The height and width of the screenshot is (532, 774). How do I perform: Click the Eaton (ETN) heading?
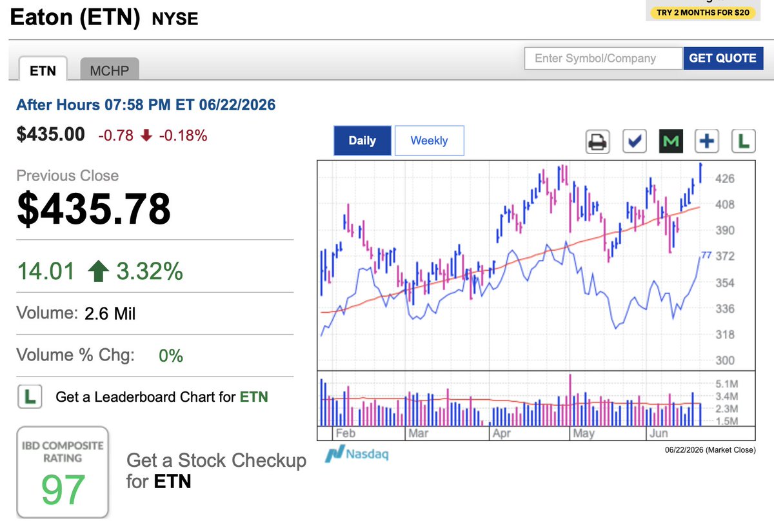pos(75,17)
